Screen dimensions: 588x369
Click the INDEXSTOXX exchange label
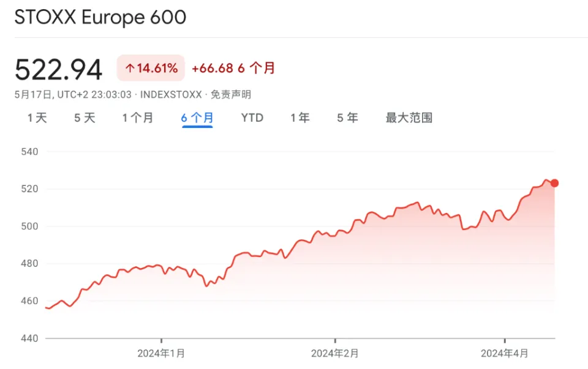(x=171, y=95)
